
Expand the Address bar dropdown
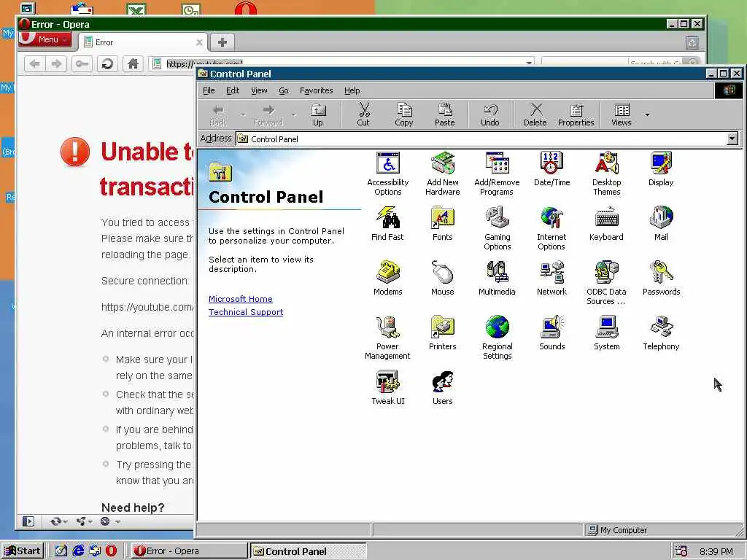732,139
